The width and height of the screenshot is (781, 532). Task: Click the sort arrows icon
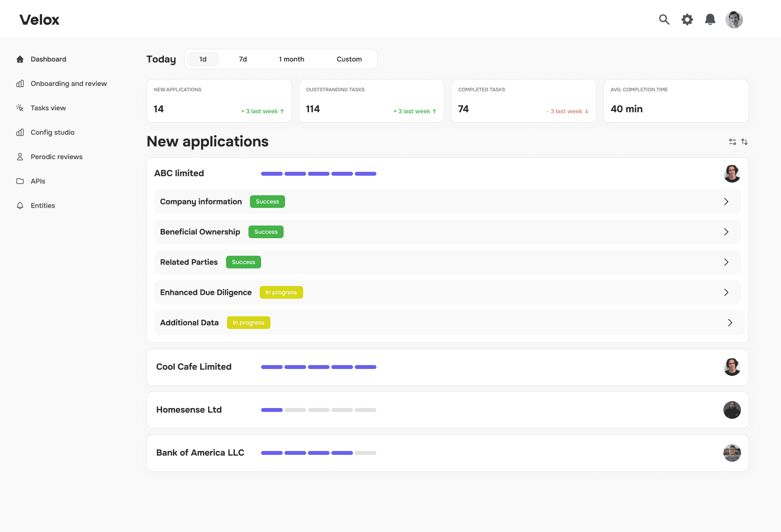pyautogui.click(x=744, y=142)
